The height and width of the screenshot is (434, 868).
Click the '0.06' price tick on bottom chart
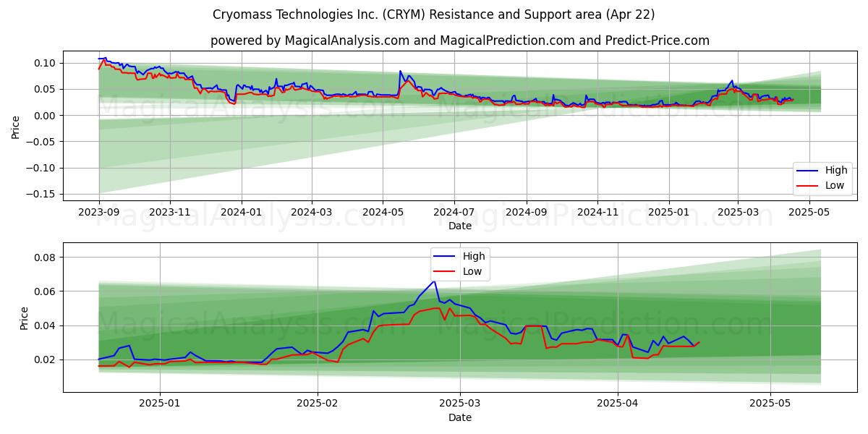point(46,292)
